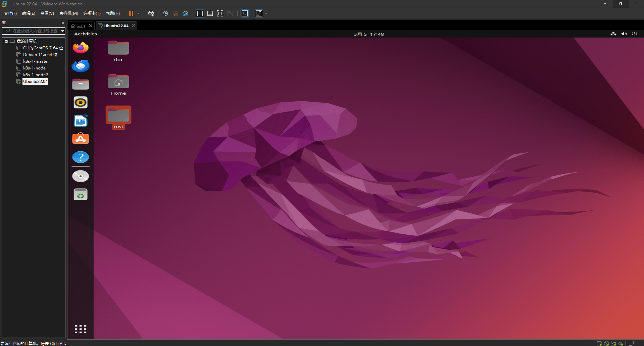Toggle the thumbnail bar view button
The width and height of the screenshot is (644, 346).
click(210, 13)
